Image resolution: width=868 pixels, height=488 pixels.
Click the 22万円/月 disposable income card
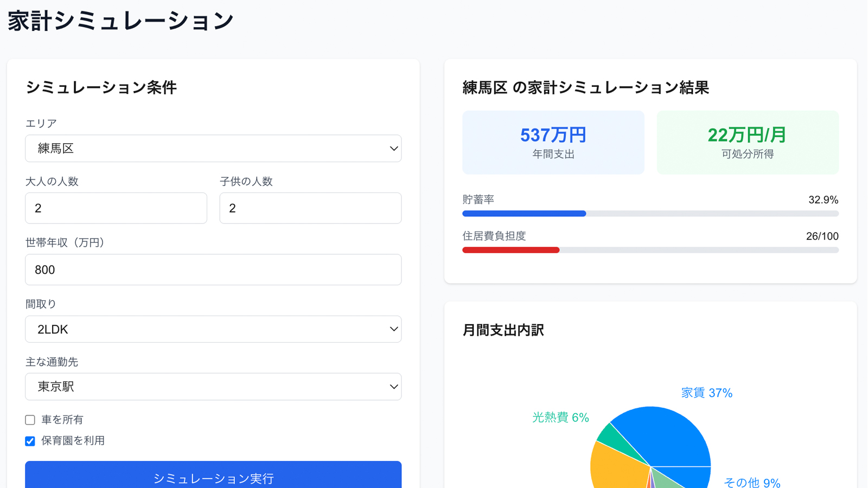click(748, 143)
